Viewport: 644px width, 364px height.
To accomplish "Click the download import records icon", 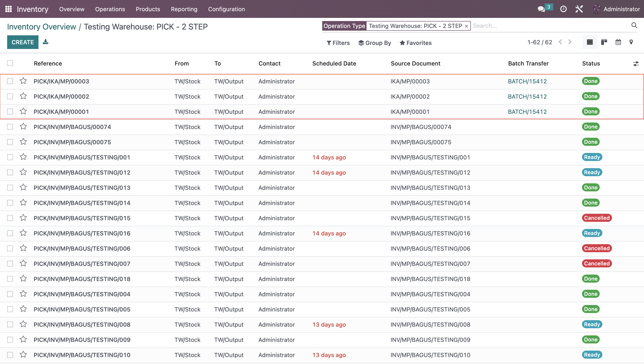I will coord(45,42).
